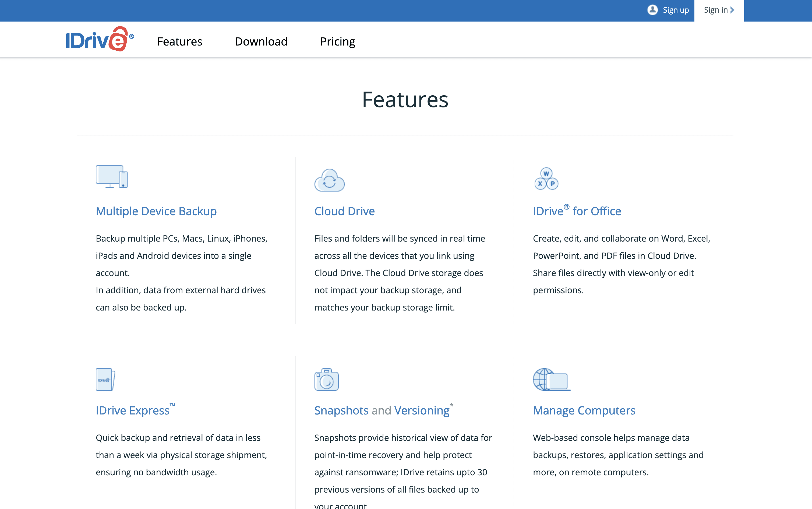Click the Multiple Device Backup monitor-and-phone icon
Image resolution: width=812 pixels, height=509 pixels.
click(x=112, y=176)
